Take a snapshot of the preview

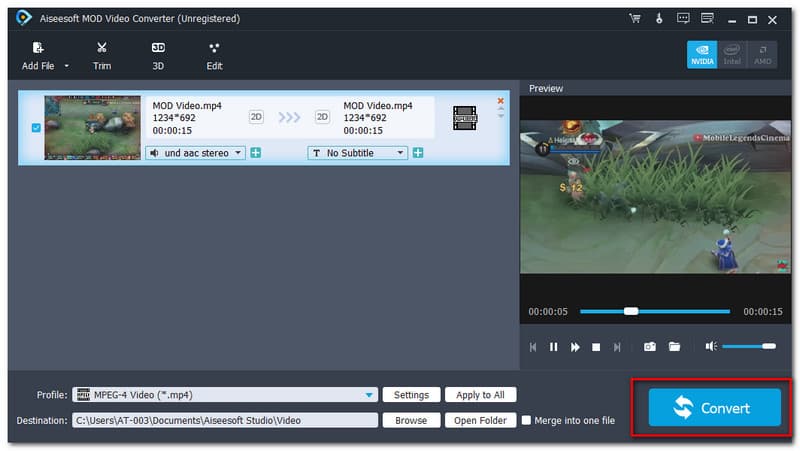click(x=649, y=346)
